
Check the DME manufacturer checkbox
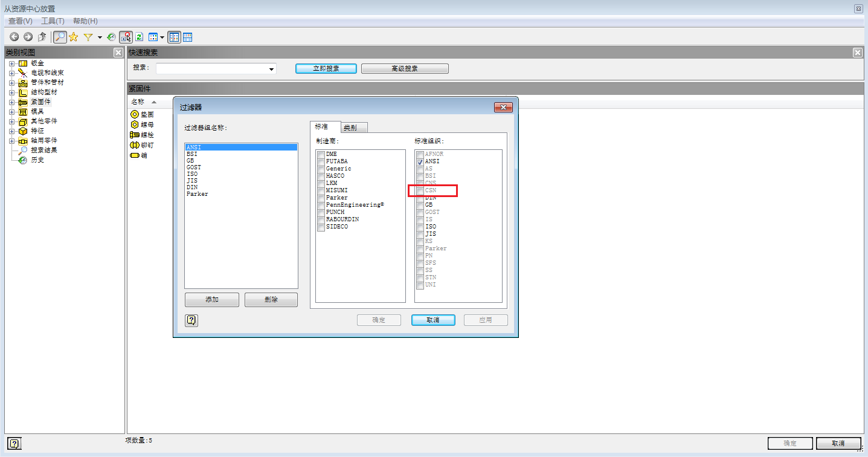pos(321,155)
